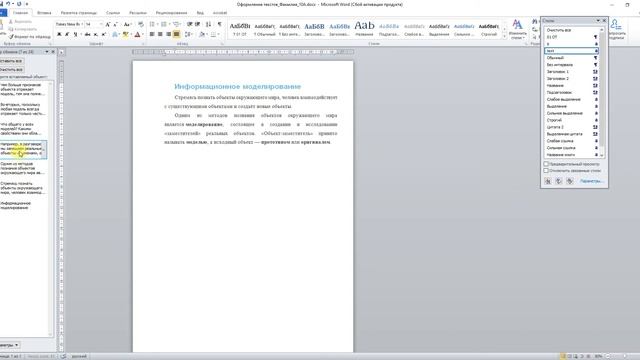Screen dimensions: 640x360
Task: Switch to the Рассылки ribbon tab
Action: 138,13
